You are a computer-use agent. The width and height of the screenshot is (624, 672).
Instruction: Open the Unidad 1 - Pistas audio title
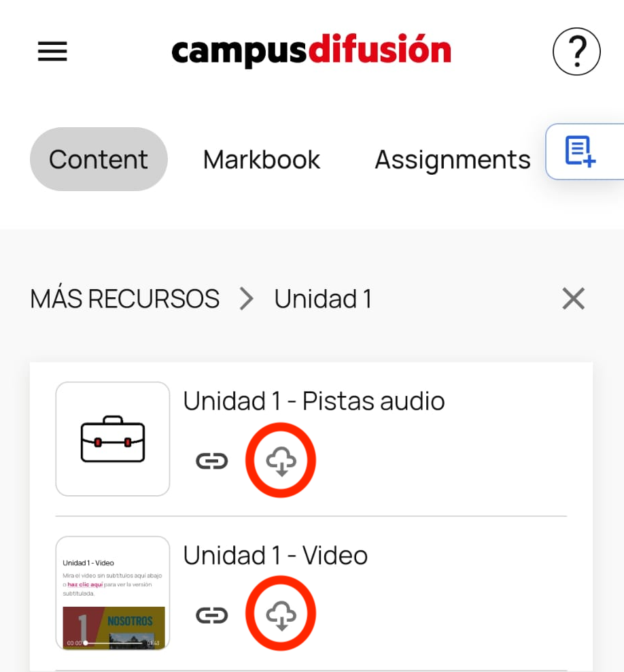pyautogui.click(x=314, y=401)
